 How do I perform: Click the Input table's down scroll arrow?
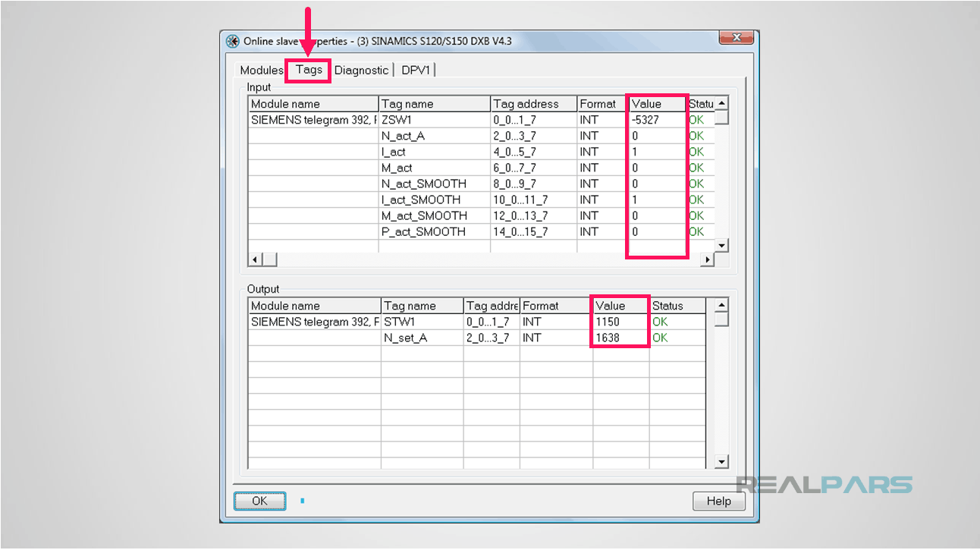click(x=722, y=245)
